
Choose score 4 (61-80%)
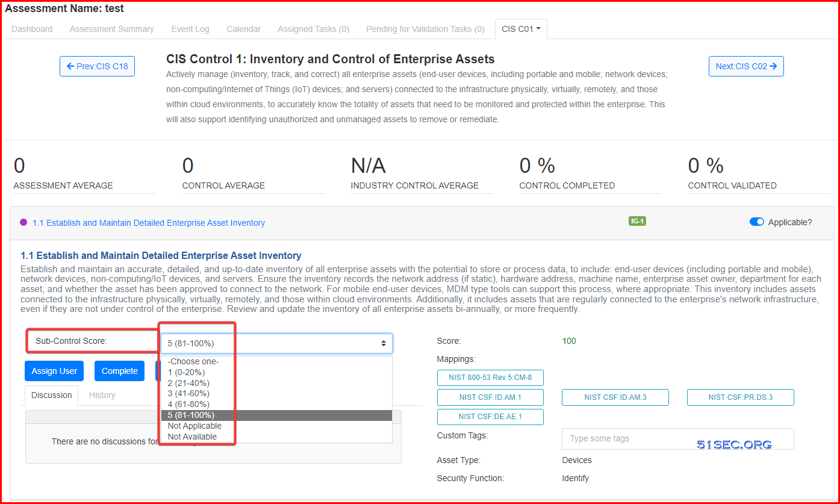click(x=276, y=404)
